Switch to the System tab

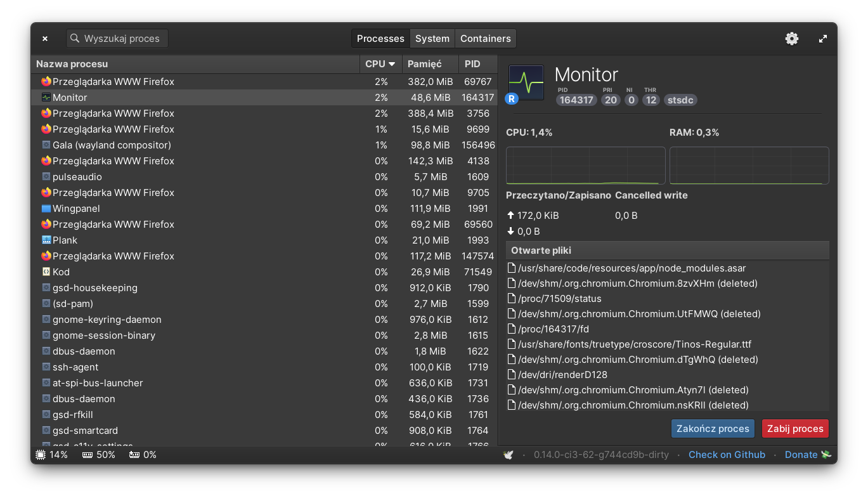[x=432, y=39]
